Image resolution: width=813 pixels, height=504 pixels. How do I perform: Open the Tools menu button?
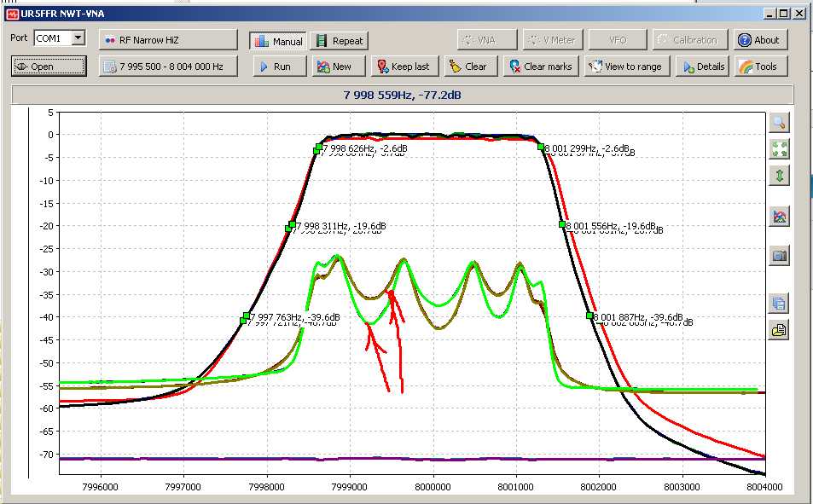click(x=761, y=67)
